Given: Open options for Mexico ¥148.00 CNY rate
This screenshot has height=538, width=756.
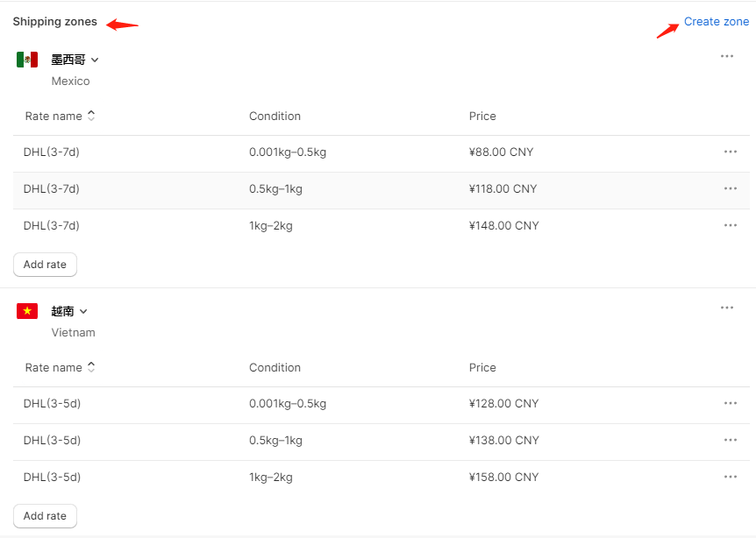Looking at the screenshot, I should (x=731, y=225).
